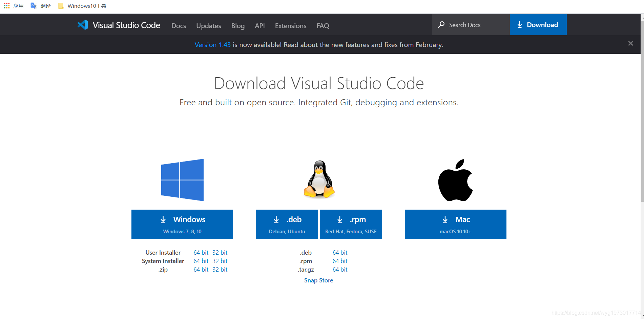Go to the Blog page
This screenshot has width=644, height=319.
pos(238,26)
